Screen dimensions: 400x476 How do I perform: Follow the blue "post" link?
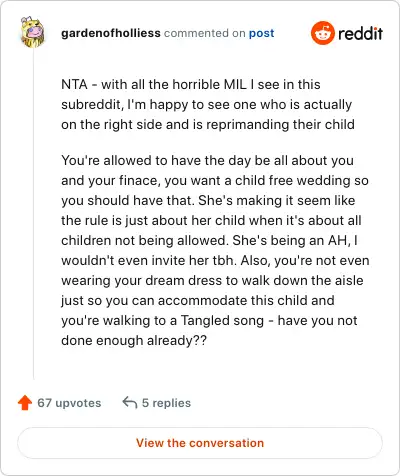tap(262, 33)
